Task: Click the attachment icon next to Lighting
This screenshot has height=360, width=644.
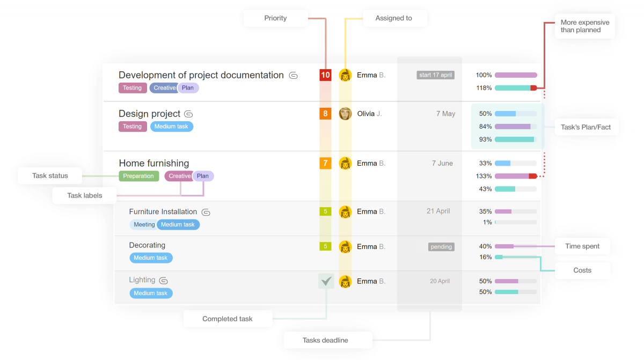Action: [x=164, y=281]
